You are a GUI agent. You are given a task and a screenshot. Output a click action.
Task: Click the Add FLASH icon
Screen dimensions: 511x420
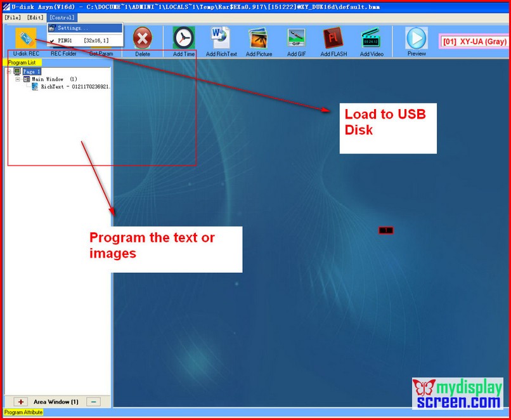(x=333, y=39)
